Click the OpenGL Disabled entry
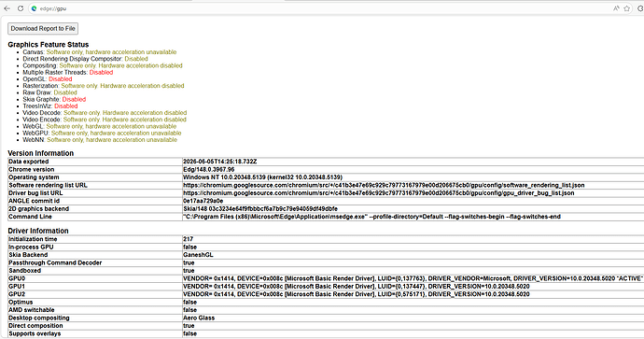The image size is (644, 339). [x=48, y=78]
